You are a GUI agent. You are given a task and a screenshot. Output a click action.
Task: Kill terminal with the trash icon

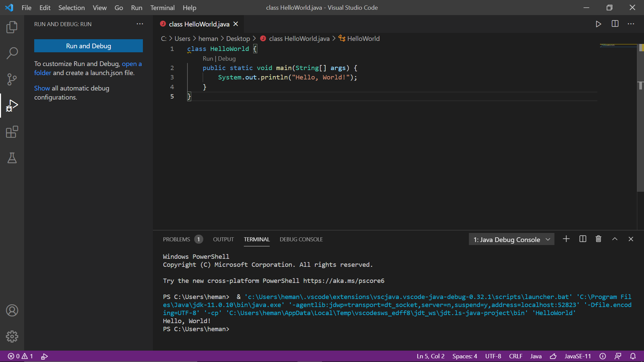(x=598, y=239)
